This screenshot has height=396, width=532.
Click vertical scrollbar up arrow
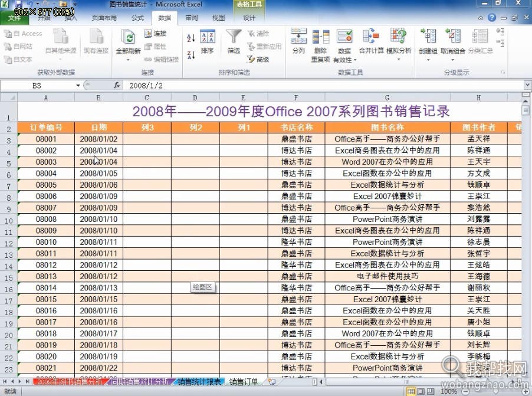[x=526, y=101]
